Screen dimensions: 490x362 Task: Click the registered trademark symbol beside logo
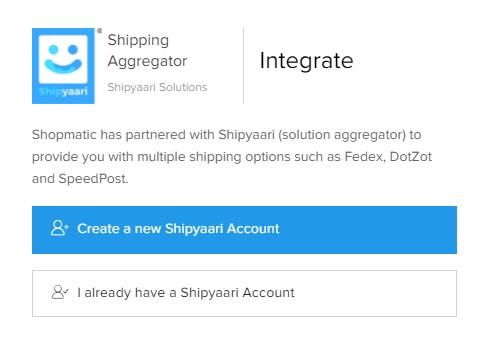click(99, 31)
